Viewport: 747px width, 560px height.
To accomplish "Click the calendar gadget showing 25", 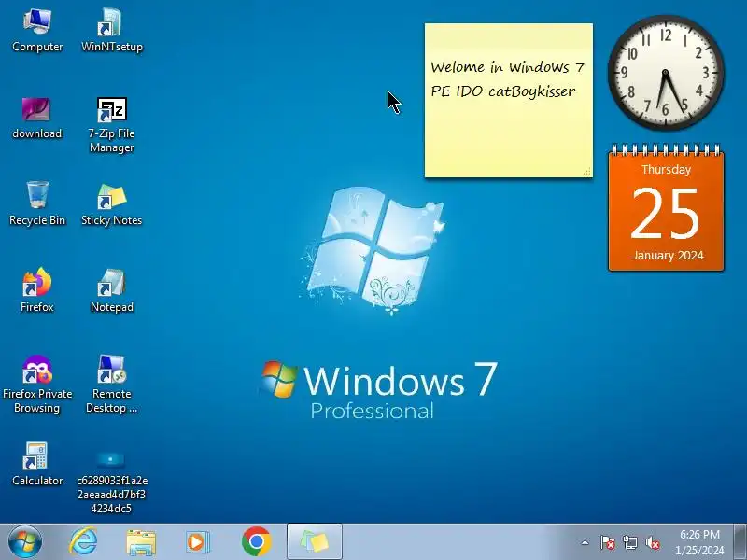I will tap(666, 207).
